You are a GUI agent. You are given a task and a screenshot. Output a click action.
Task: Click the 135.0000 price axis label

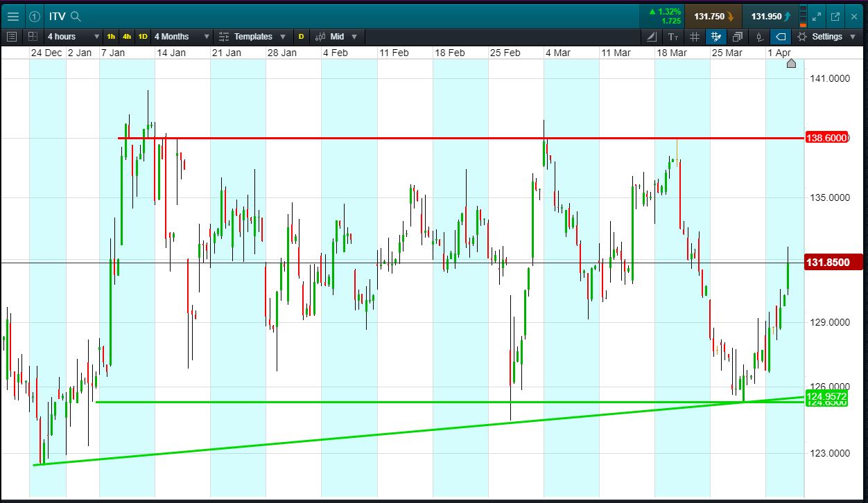[x=828, y=197]
